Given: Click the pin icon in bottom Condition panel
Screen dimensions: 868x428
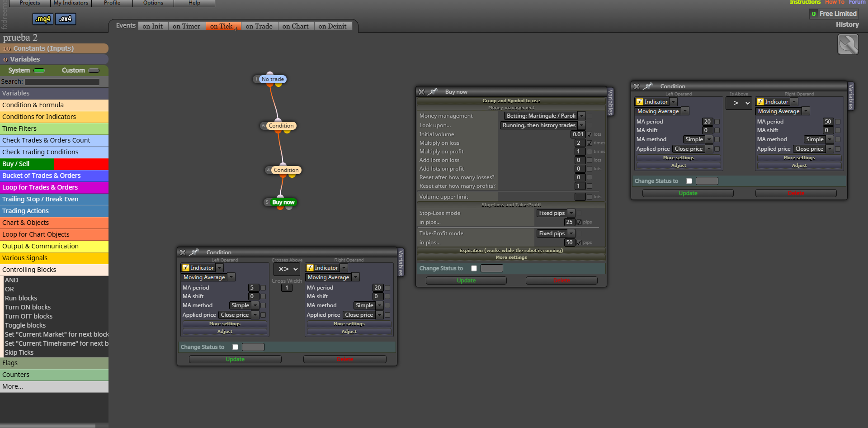Looking at the screenshot, I should click(x=194, y=252).
